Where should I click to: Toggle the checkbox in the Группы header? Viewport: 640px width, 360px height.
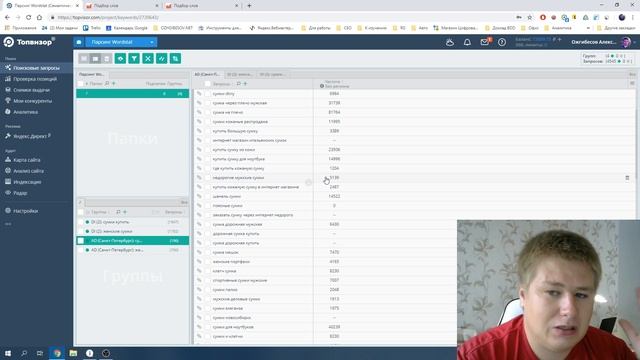pos(80,212)
